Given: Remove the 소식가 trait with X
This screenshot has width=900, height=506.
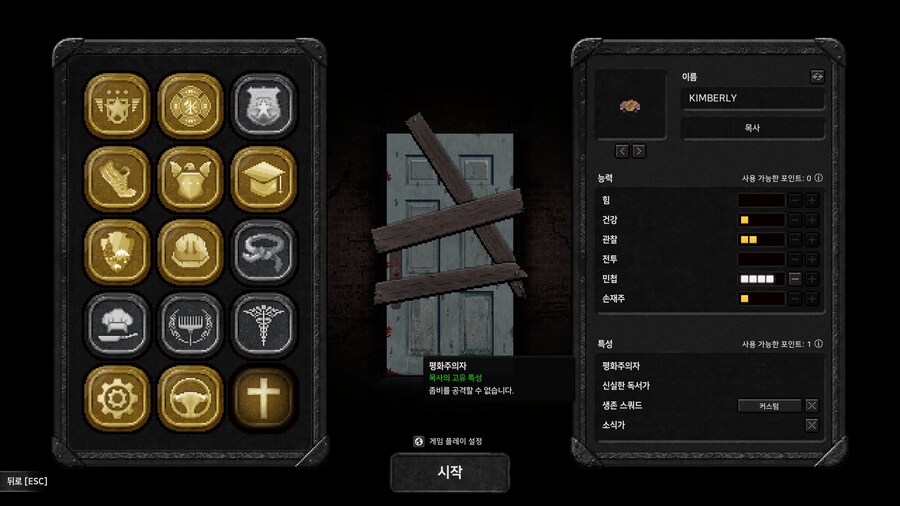Looking at the screenshot, I should click(812, 425).
